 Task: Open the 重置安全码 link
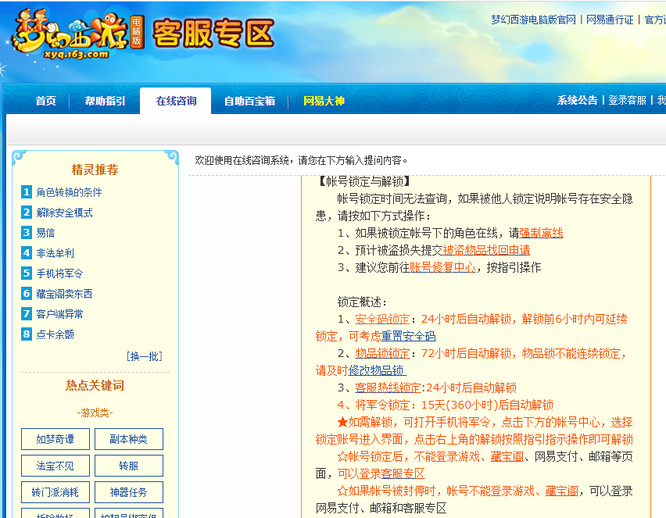[x=409, y=336]
